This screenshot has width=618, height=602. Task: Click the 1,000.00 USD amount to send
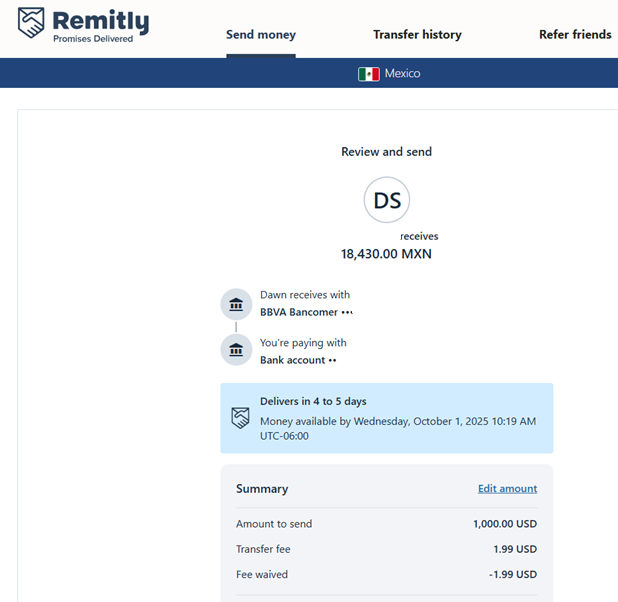504,523
